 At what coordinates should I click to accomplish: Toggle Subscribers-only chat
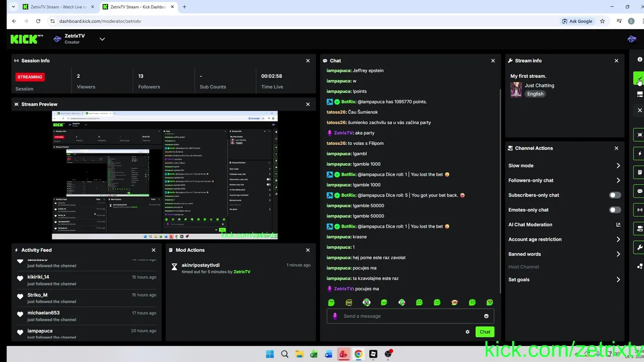tap(615, 195)
